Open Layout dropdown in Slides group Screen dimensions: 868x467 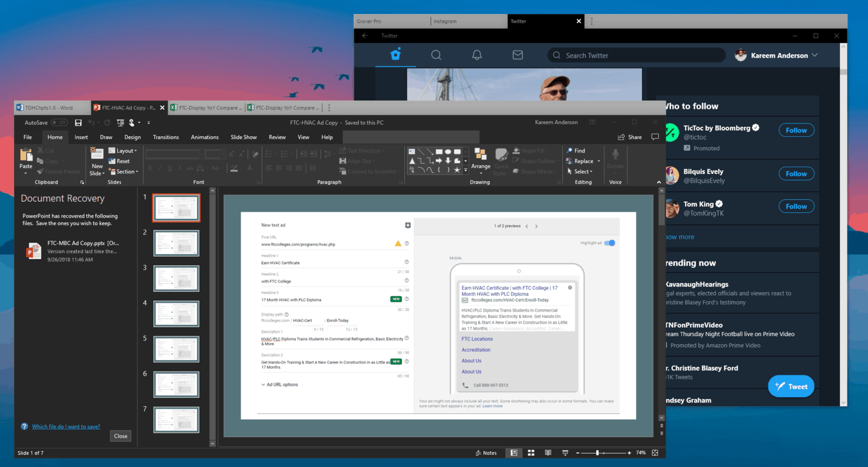coord(123,151)
